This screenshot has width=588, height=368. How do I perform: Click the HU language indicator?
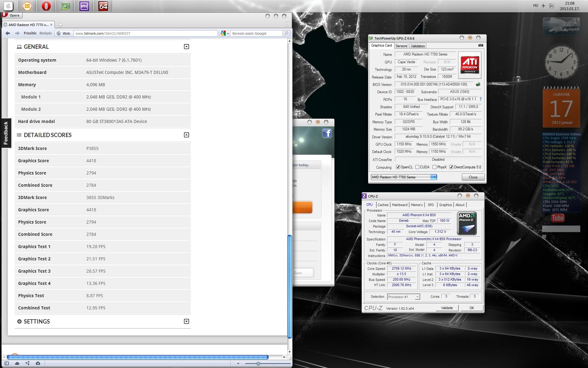[536, 6]
